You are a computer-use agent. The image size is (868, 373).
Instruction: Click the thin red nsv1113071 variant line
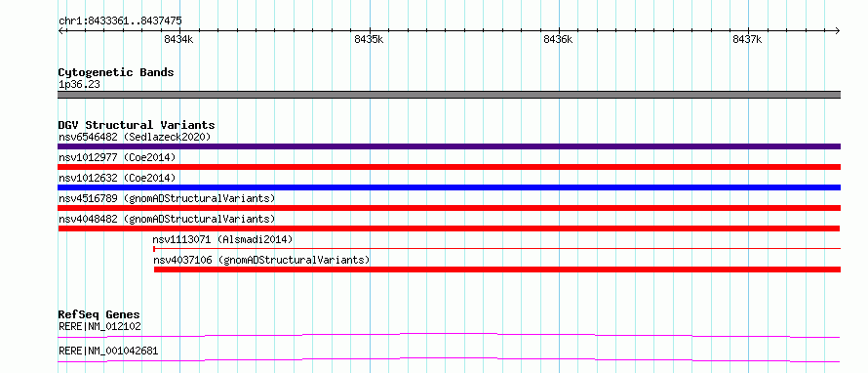click(496, 249)
